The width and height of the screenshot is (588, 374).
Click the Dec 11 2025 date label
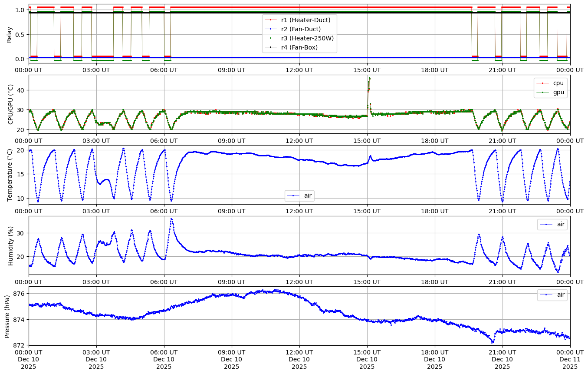point(570,359)
